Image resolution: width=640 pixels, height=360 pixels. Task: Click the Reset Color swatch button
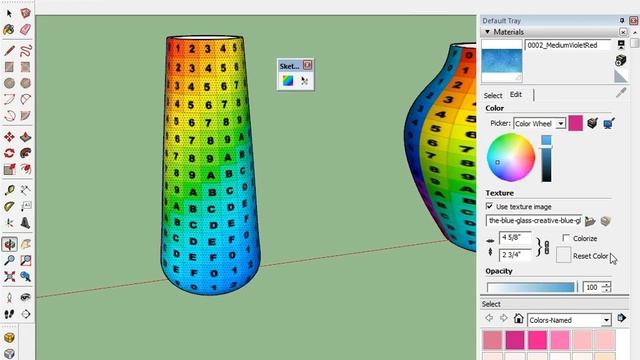point(563,255)
